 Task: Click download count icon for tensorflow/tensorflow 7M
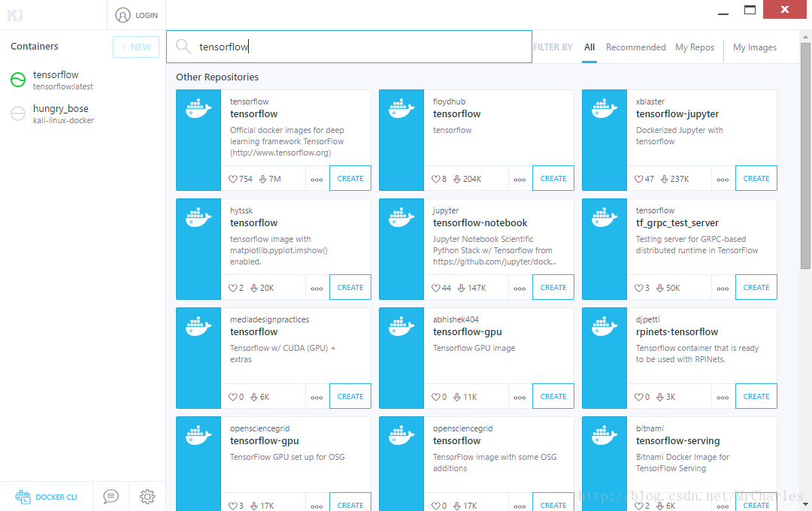coord(263,179)
